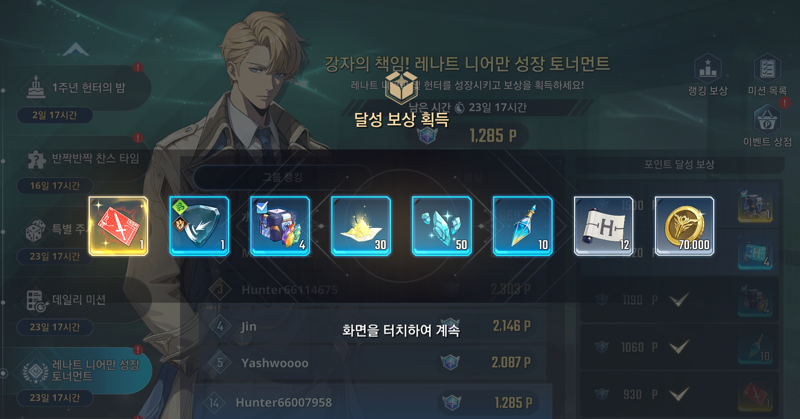Click the red ticket reward icon
Viewport: 800px width, 419px height.
tap(118, 226)
